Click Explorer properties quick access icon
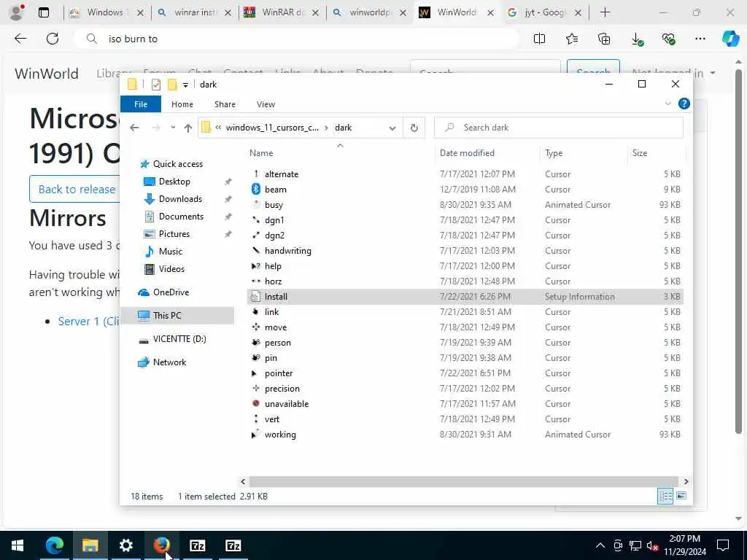 (x=156, y=85)
